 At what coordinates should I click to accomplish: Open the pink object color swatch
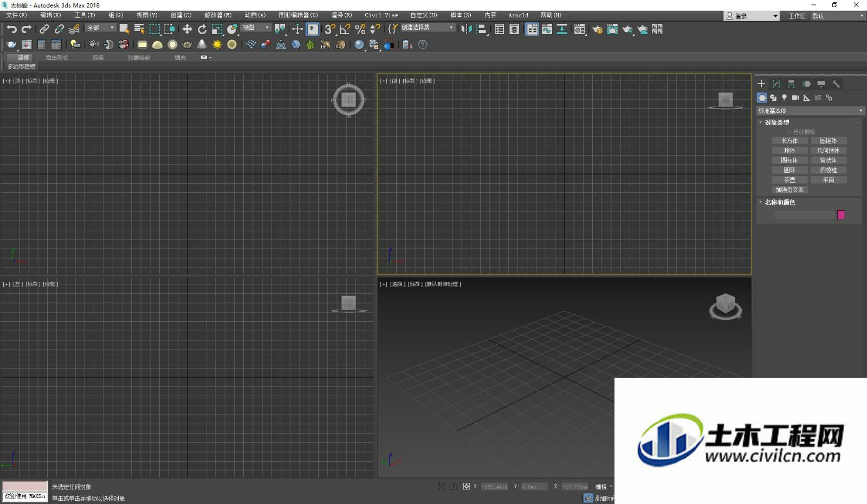(841, 215)
